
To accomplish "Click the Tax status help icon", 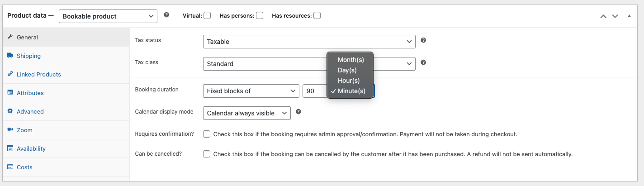I will click(423, 40).
